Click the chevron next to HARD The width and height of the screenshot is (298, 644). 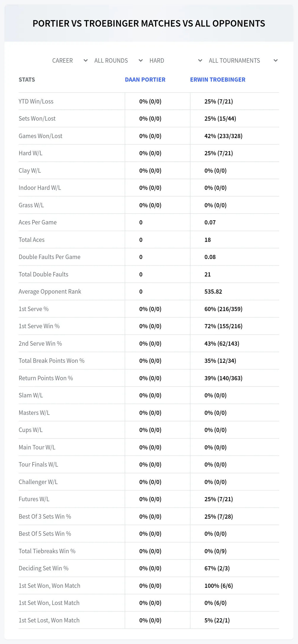pyautogui.click(x=200, y=61)
